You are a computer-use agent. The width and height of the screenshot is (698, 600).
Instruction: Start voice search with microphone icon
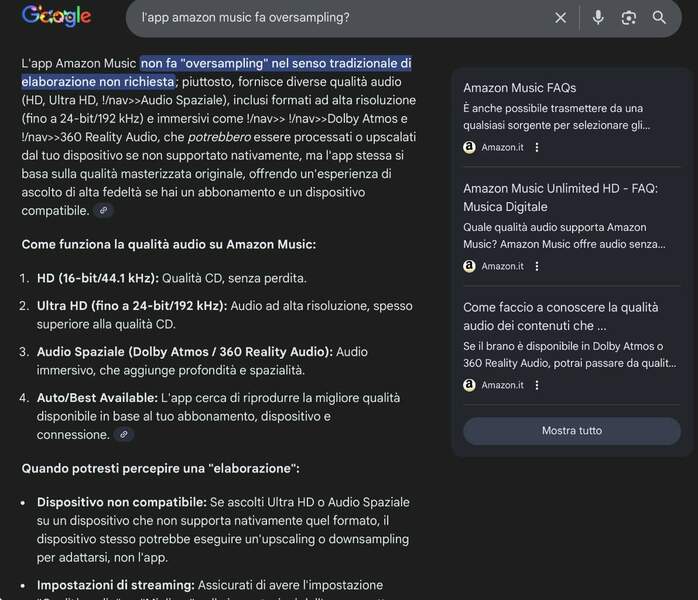[598, 18]
